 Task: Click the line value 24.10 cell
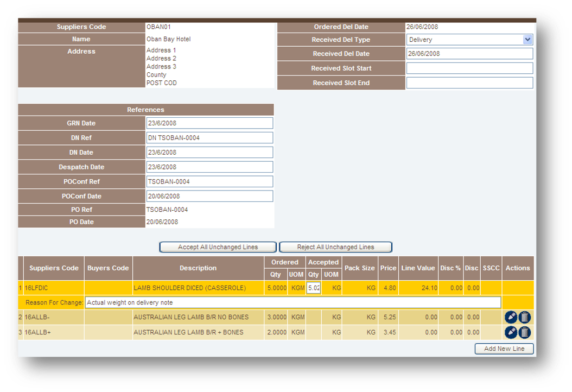(x=418, y=288)
